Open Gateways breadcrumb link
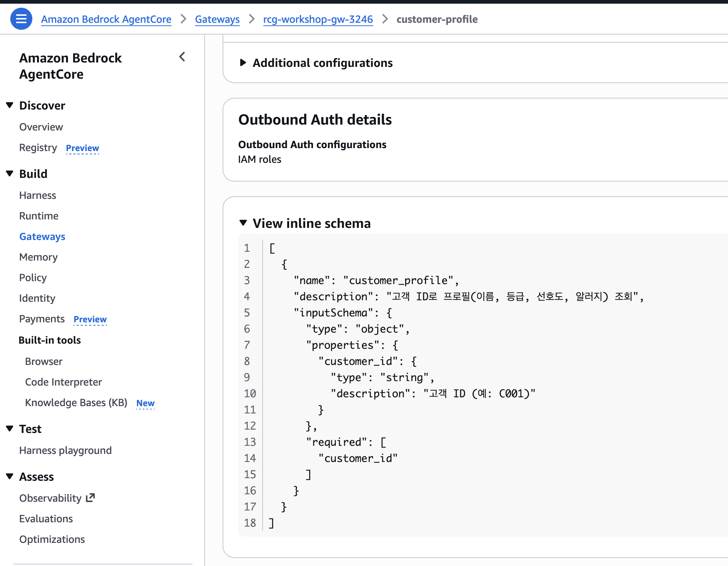 coord(217,19)
